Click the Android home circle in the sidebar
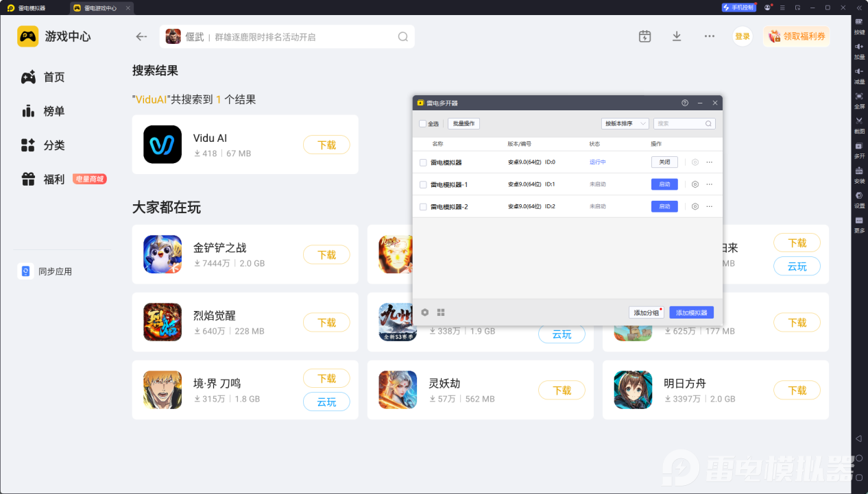The width and height of the screenshot is (868, 494). point(859,458)
